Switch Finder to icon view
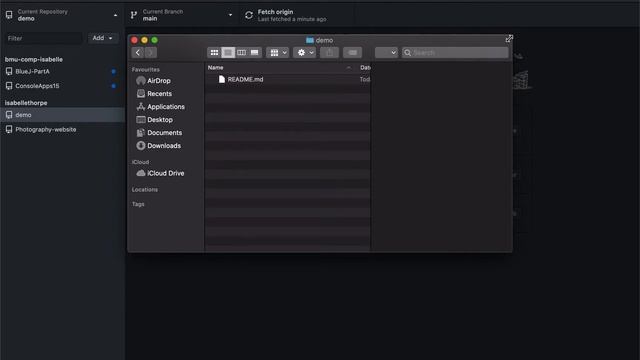 [214, 53]
